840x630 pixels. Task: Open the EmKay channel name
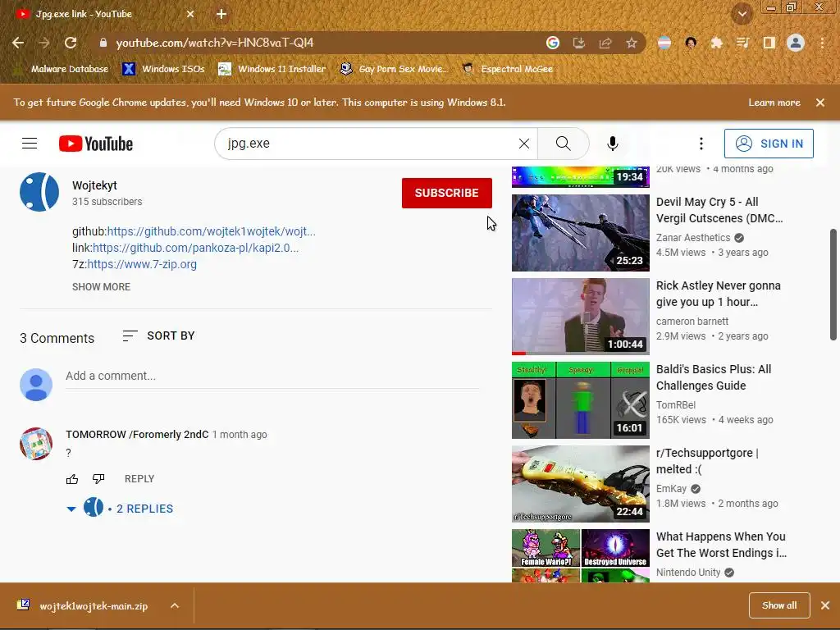coord(671,489)
